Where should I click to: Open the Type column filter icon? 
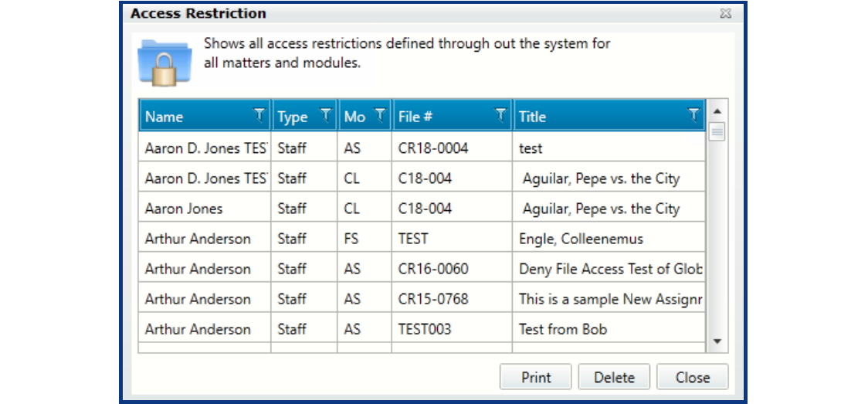click(326, 116)
